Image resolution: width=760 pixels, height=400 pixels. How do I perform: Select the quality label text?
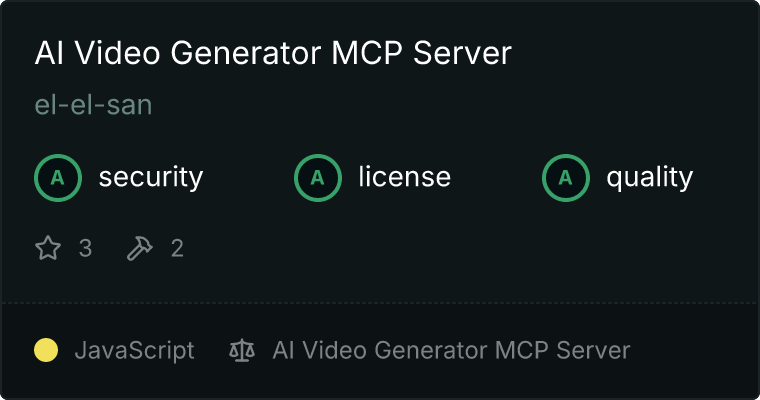coord(649,177)
